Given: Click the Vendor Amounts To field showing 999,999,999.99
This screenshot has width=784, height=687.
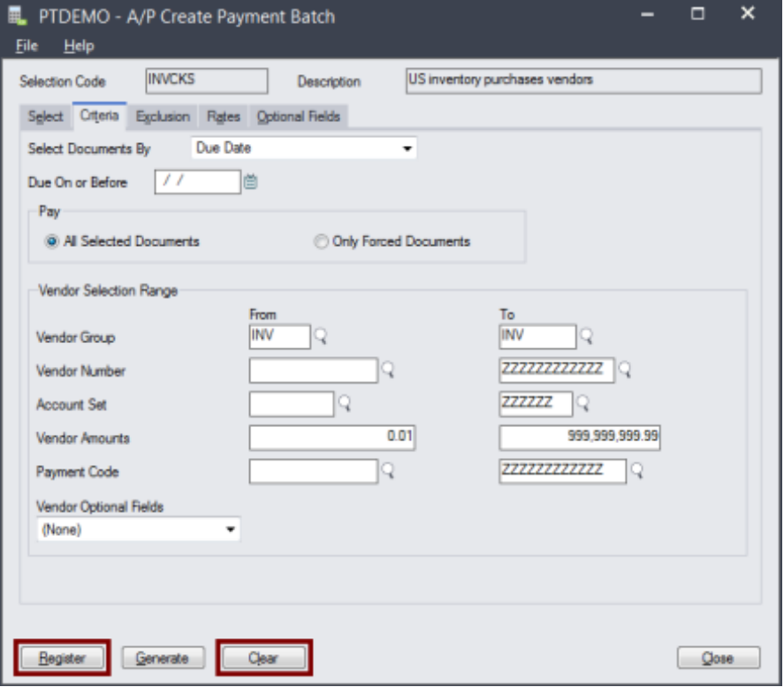Looking at the screenshot, I should click(580, 438).
